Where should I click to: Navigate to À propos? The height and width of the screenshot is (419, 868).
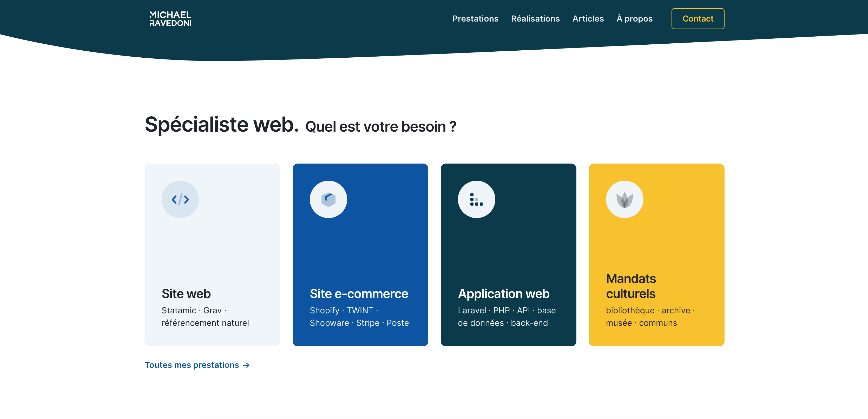pyautogui.click(x=634, y=19)
